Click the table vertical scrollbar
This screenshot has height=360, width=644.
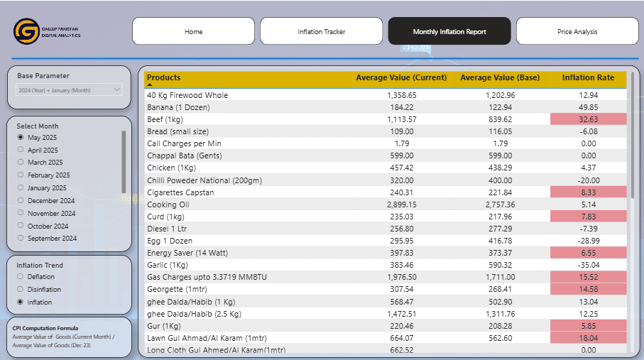click(x=631, y=135)
